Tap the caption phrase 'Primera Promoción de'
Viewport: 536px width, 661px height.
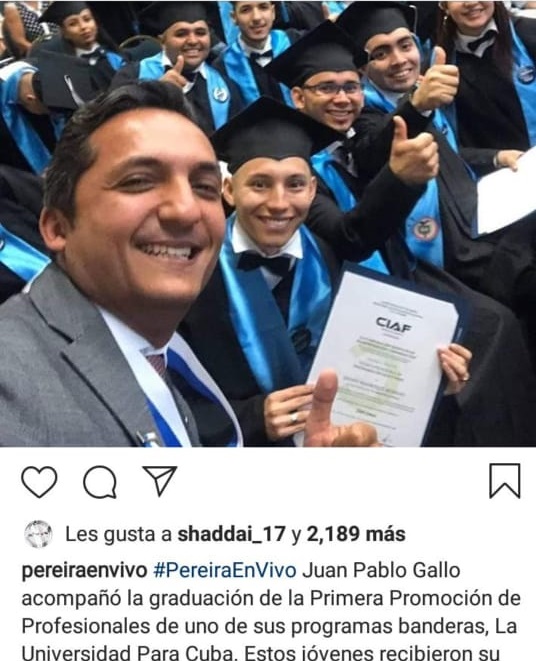pos(415,599)
